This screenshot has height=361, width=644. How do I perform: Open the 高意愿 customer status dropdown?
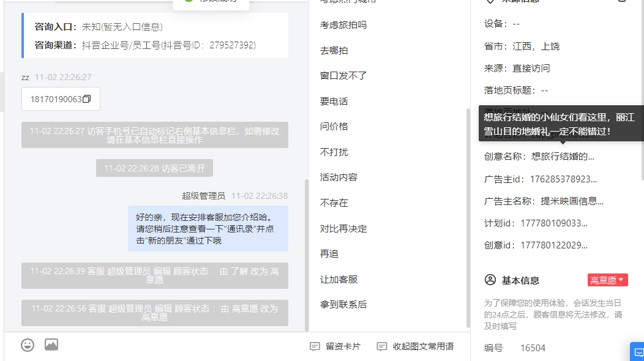607,280
